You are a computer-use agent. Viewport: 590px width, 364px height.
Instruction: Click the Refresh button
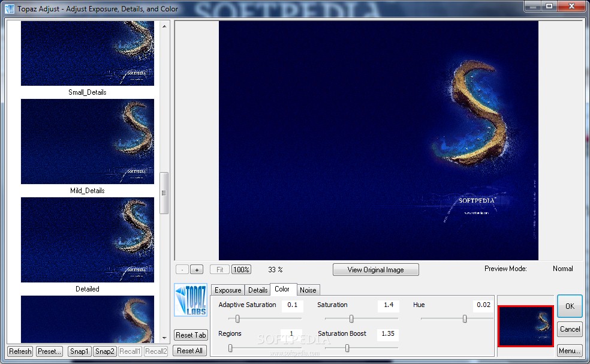[x=20, y=351]
